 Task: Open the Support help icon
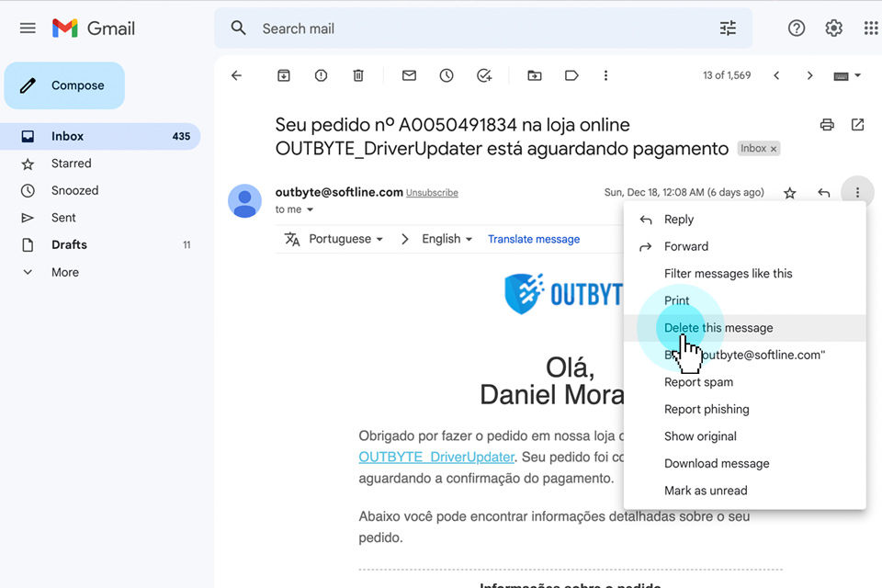pos(797,28)
